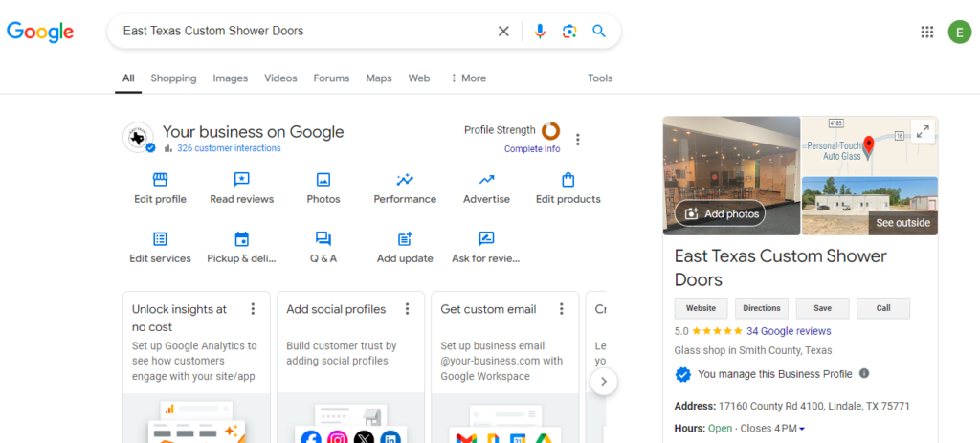The height and width of the screenshot is (443, 980).
Task: Open the Google apps grid
Action: point(927,32)
